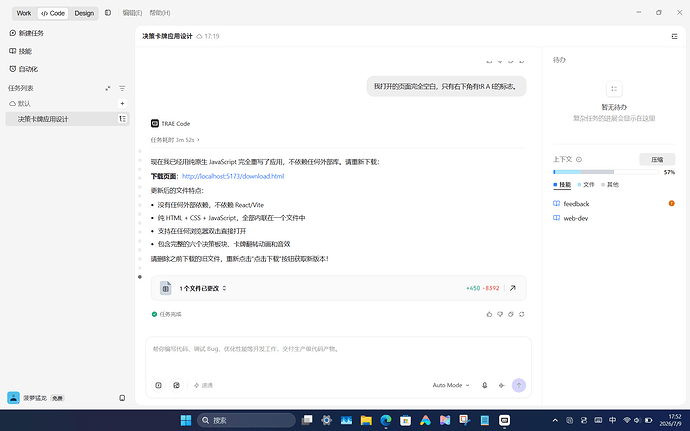Open Microsoft Store from the taskbar
The height and width of the screenshot is (431, 690).
pos(405,420)
